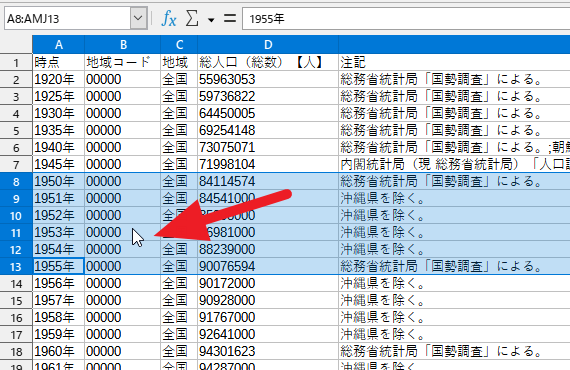Viewport: 570px width, 370px height.
Task: Select column B header
Action: [x=123, y=45]
